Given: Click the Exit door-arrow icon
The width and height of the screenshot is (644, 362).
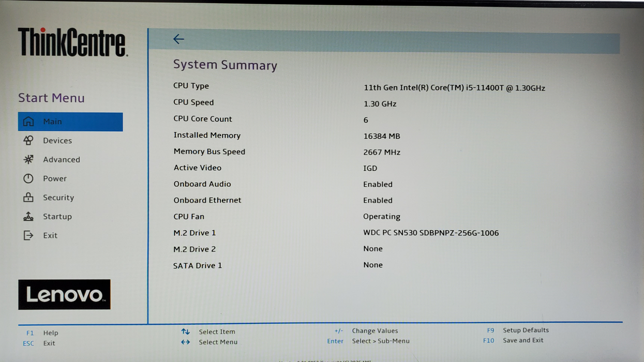Looking at the screenshot, I should 28,235.
